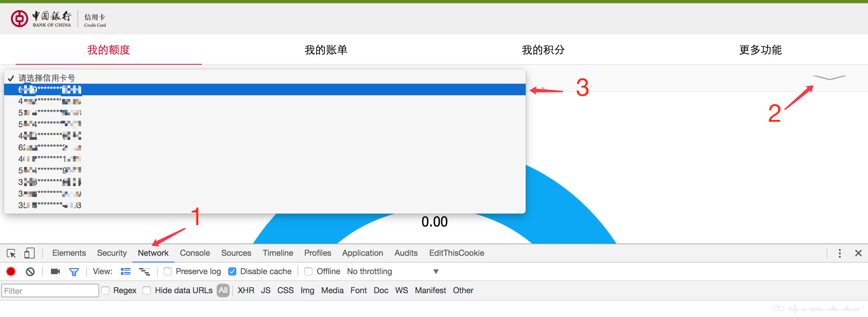
Task: Filter requests by Img
Action: [x=307, y=290]
